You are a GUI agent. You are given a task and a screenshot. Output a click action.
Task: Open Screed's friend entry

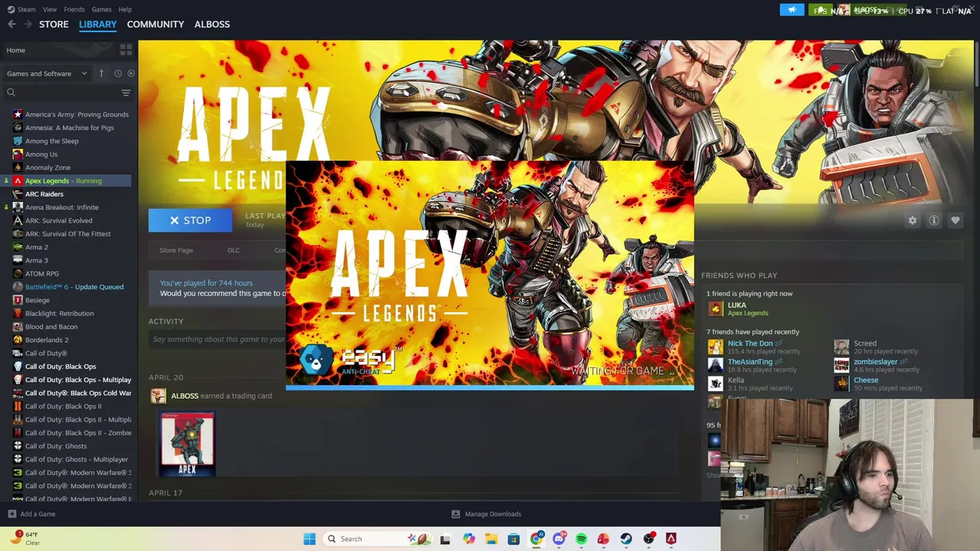[x=865, y=344]
